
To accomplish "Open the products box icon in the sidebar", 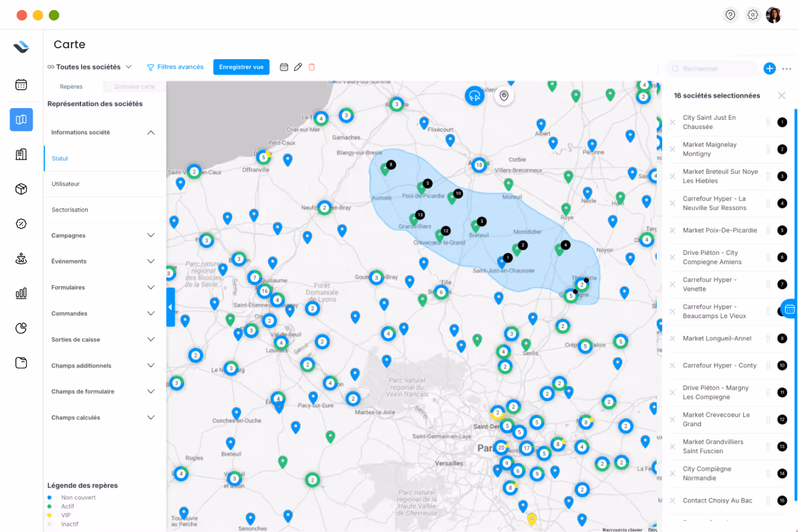I will point(21,189).
